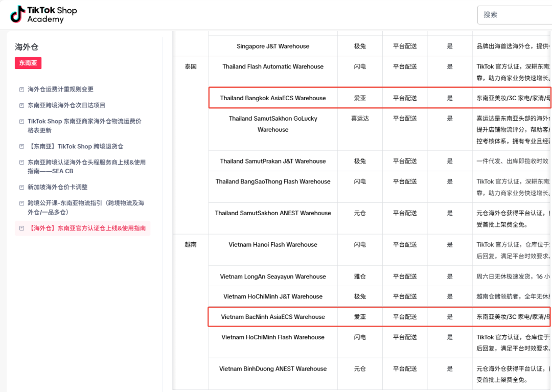552x392 pixels.
Task: Click the 海外仓 sidebar heading
Action: [x=27, y=47]
